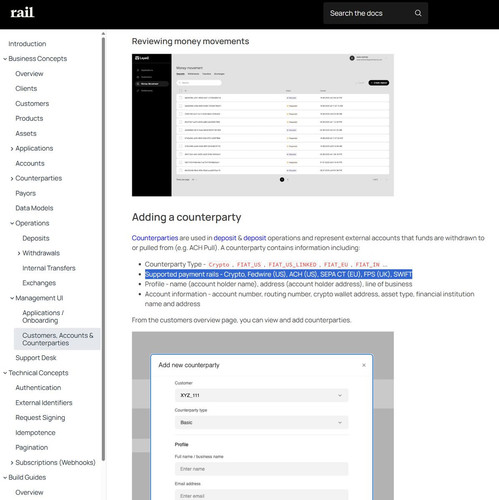Expand the Applications section chevron
Image resolution: width=499 pixels, height=500 pixels.
12,149
